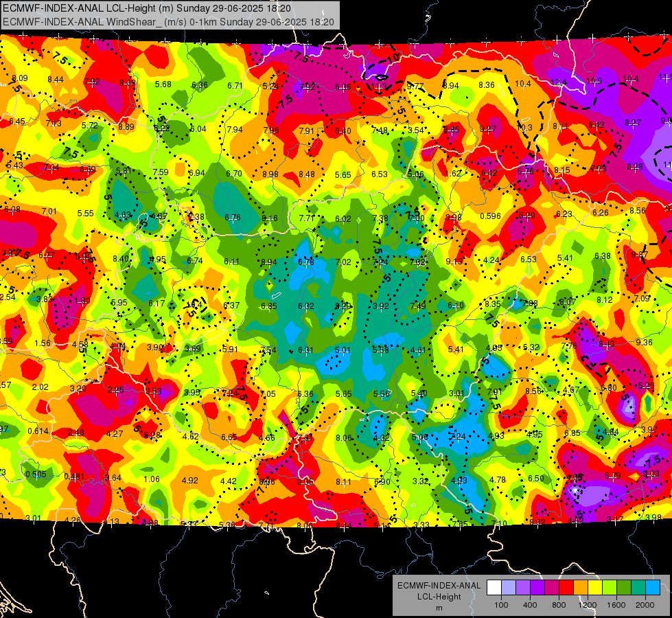The image size is (672, 618).
Task: Click the wind shear value 3.92
Action: 380,306
